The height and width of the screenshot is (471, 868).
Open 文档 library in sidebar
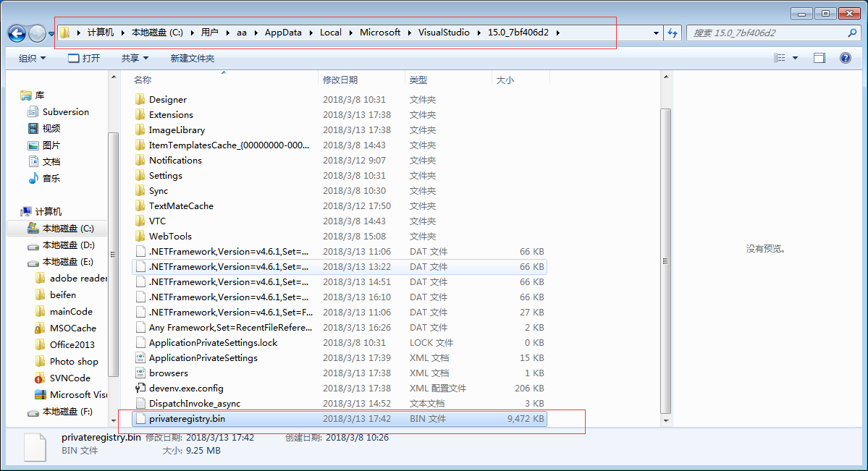click(x=51, y=161)
